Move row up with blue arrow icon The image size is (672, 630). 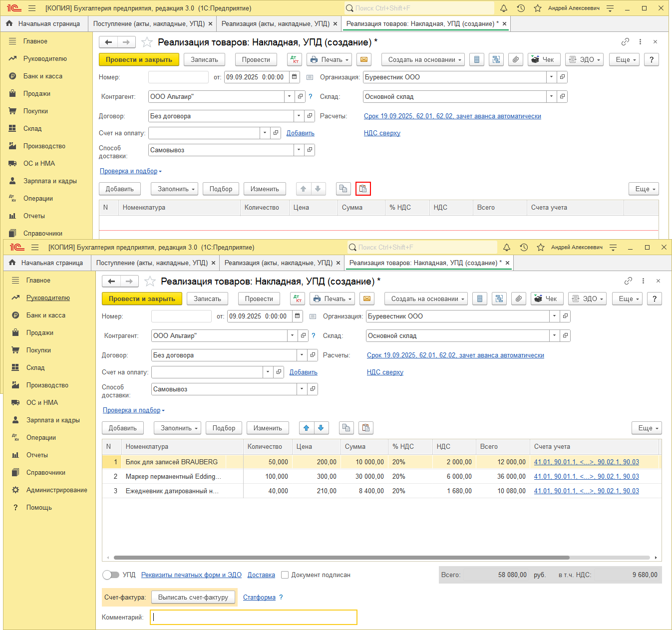coord(307,428)
